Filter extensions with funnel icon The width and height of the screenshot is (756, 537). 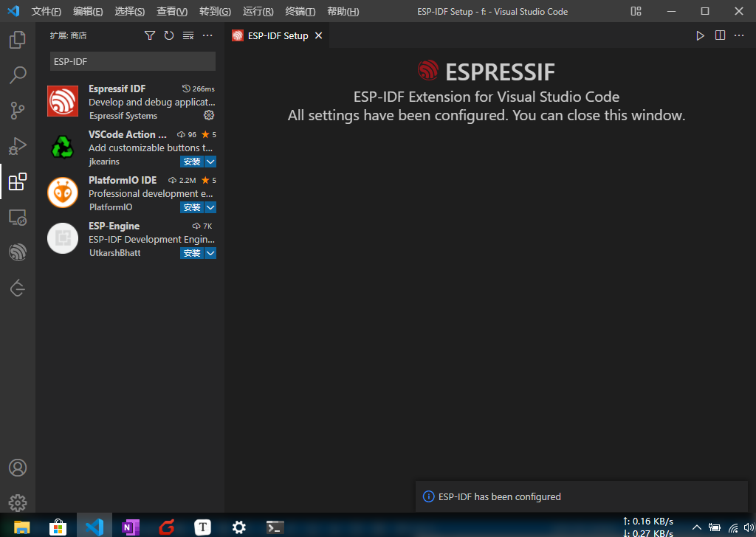(150, 35)
